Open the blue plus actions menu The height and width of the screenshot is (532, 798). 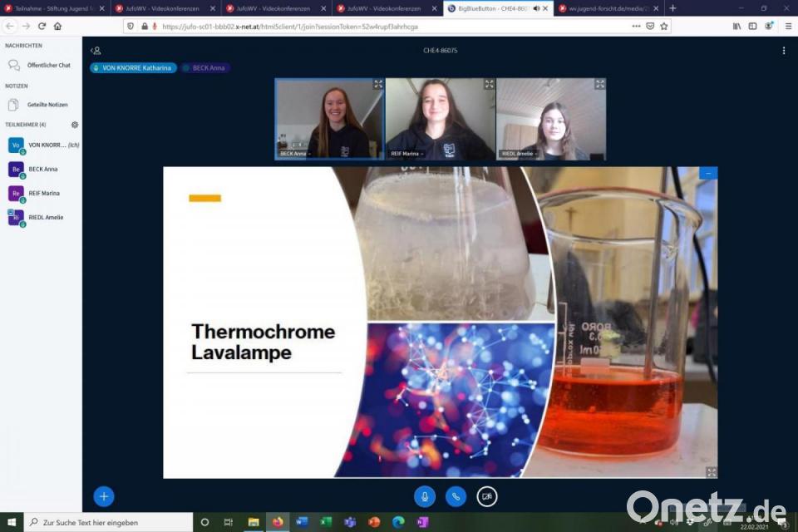click(x=104, y=496)
